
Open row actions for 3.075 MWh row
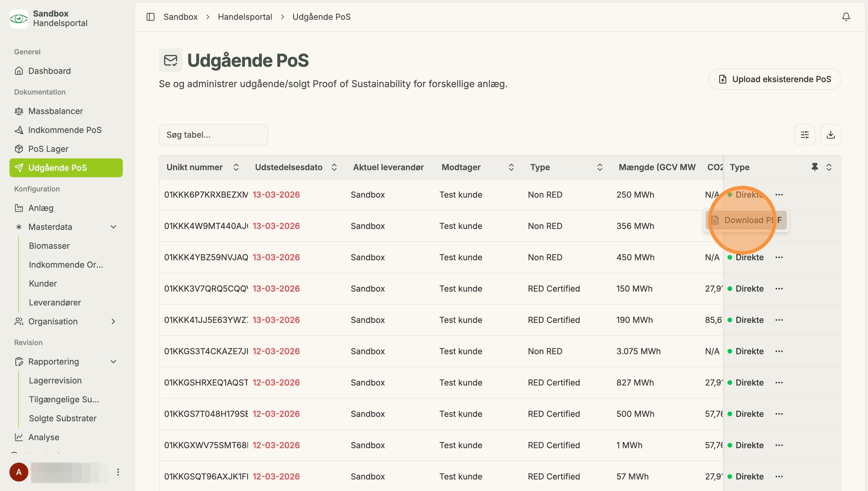coord(779,351)
